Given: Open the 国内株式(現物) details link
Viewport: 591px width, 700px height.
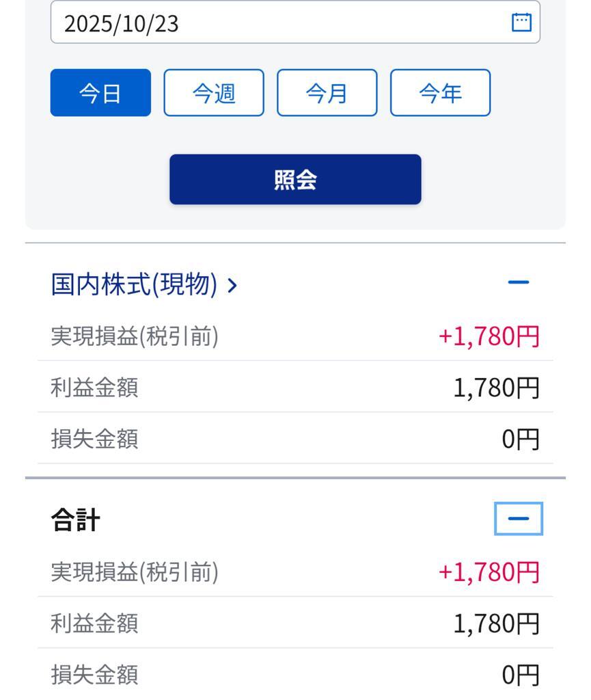Looking at the screenshot, I should 145,284.
